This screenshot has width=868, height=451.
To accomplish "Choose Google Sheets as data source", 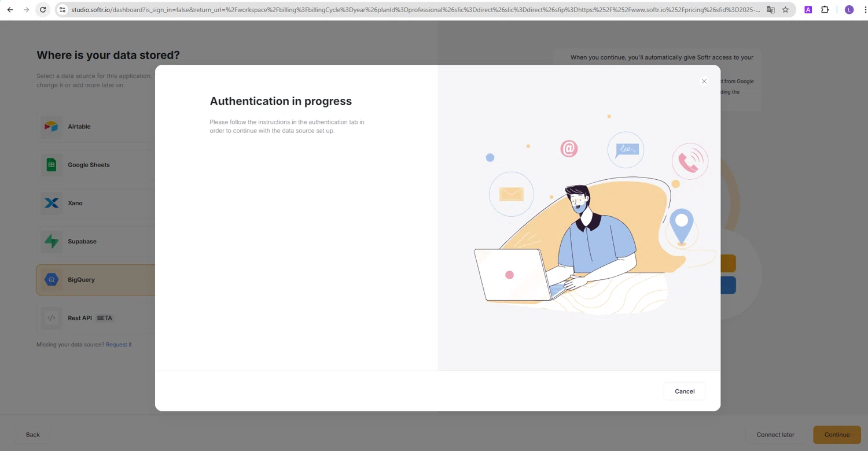I will pos(96,165).
